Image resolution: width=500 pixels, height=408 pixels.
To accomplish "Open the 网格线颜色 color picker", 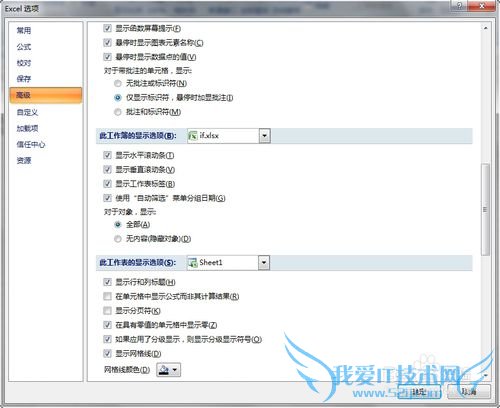I will [x=169, y=370].
